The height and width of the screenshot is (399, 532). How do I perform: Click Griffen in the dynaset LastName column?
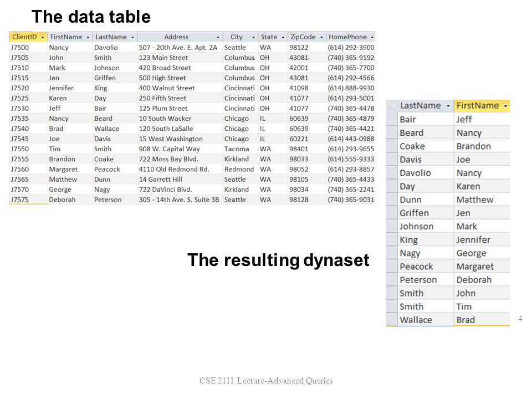coord(415,213)
